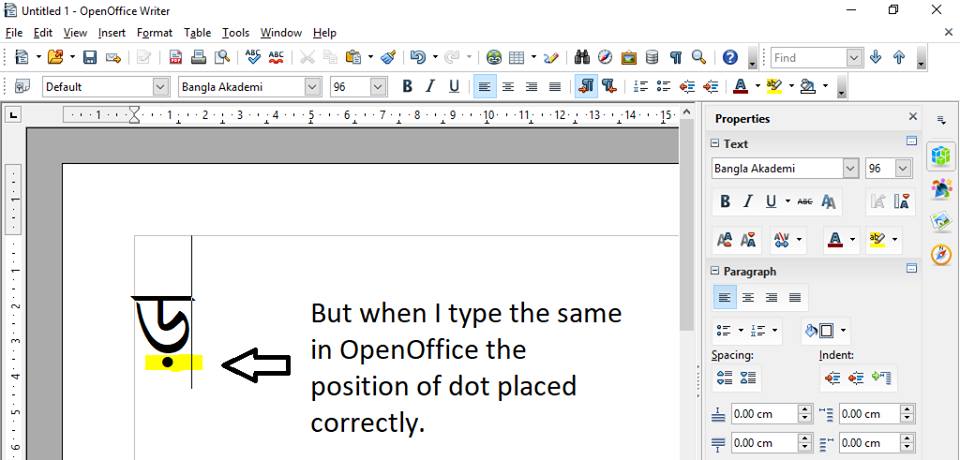This screenshot has height=460, width=960.
Task: Open the Styles and Formatting icon
Action: [22, 87]
